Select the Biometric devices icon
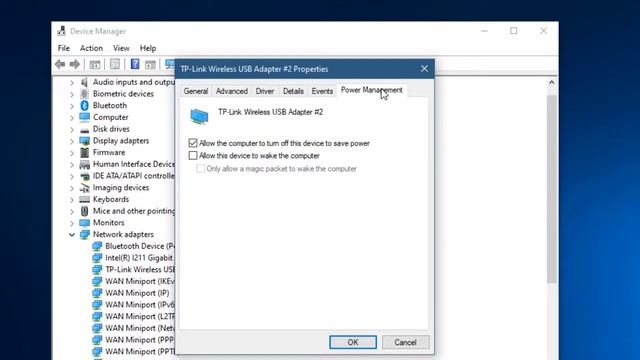This screenshot has height=360, width=640. coord(84,94)
